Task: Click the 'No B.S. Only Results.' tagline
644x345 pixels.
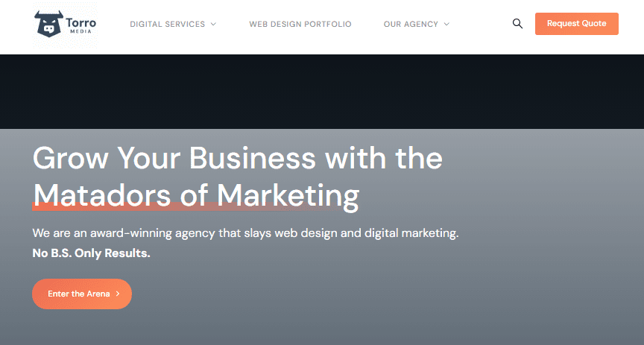Action: [91, 253]
